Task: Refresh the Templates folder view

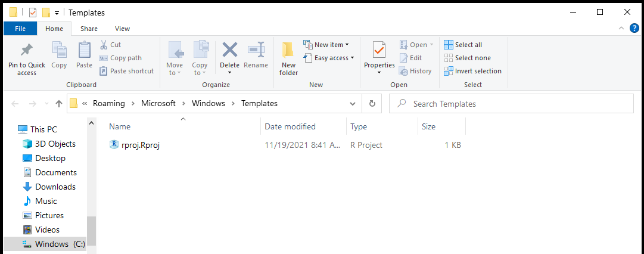Action: pos(372,103)
